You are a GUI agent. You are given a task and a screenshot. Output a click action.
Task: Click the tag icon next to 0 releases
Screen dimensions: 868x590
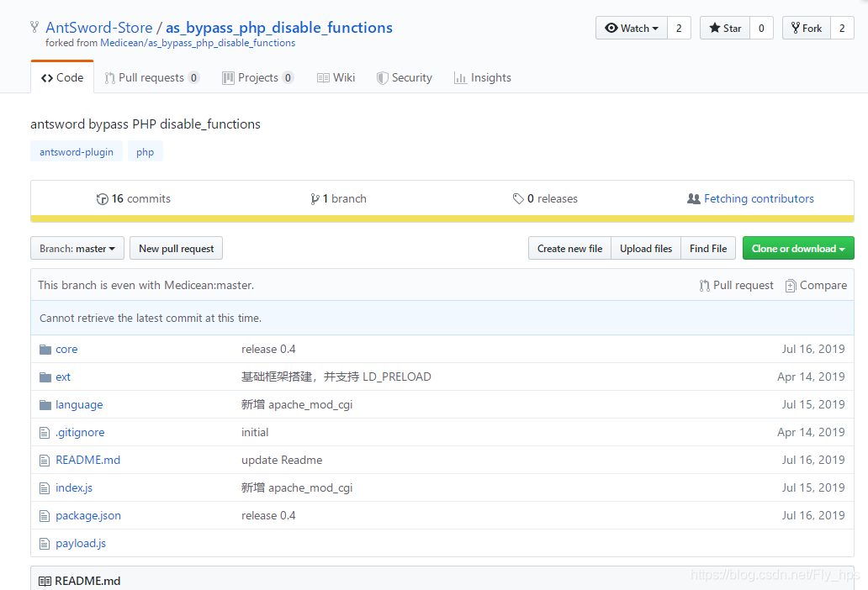tap(518, 198)
